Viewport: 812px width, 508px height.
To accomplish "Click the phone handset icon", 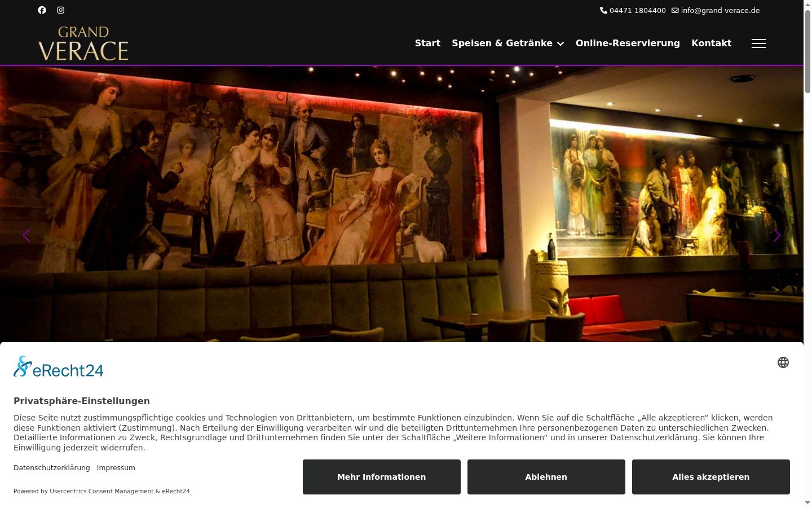I will [x=603, y=10].
